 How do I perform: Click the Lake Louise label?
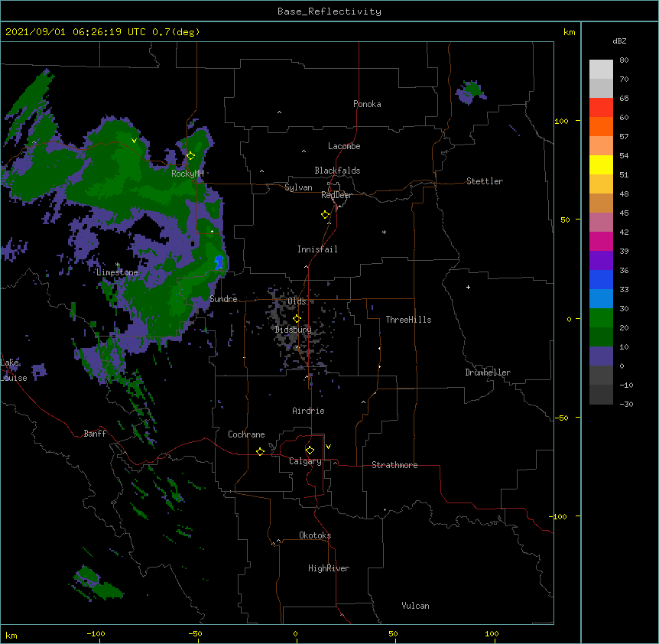pyautogui.click(x=14, y=370)
